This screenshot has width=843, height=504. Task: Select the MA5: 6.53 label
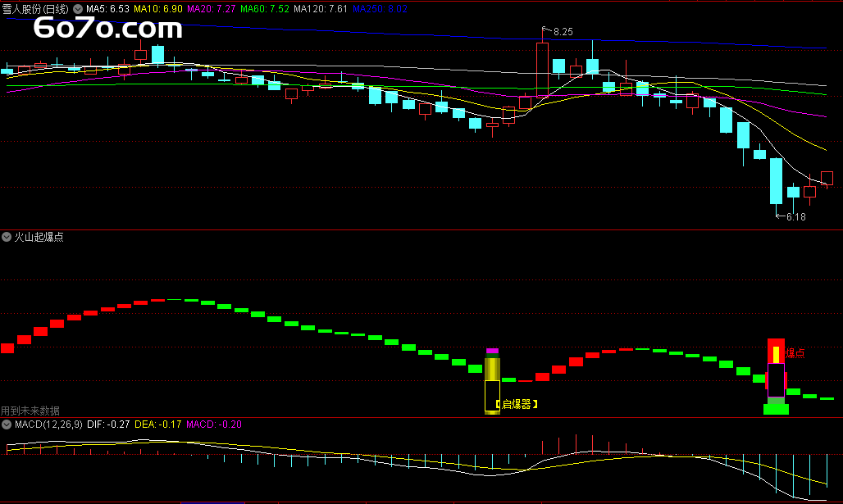(107, 9)
